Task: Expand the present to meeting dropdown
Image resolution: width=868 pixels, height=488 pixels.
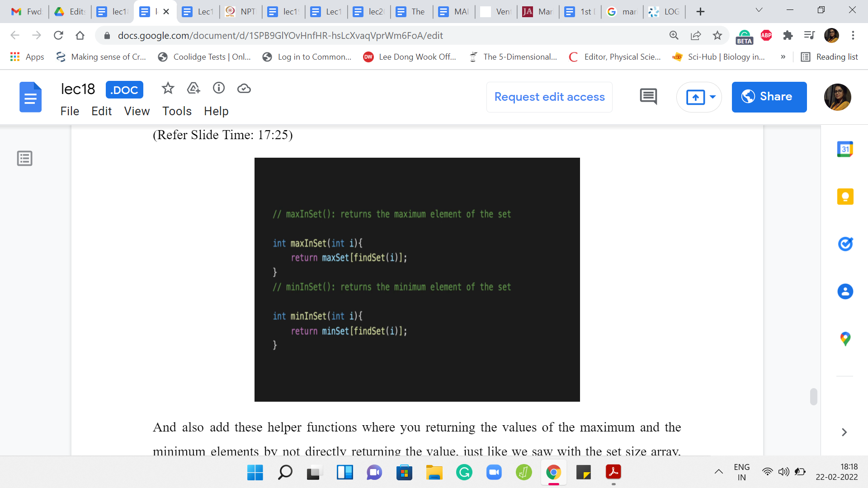Action: point(713,97)
